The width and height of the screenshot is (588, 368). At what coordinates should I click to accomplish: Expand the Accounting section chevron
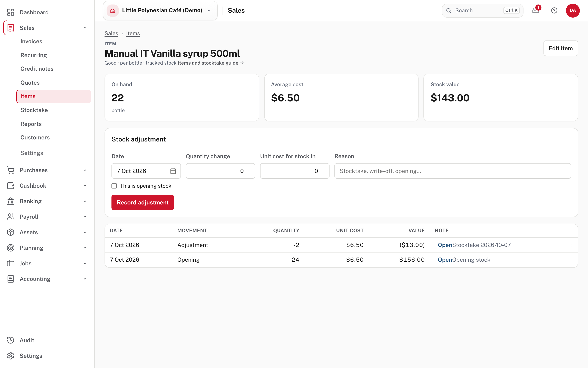(85, 279)
